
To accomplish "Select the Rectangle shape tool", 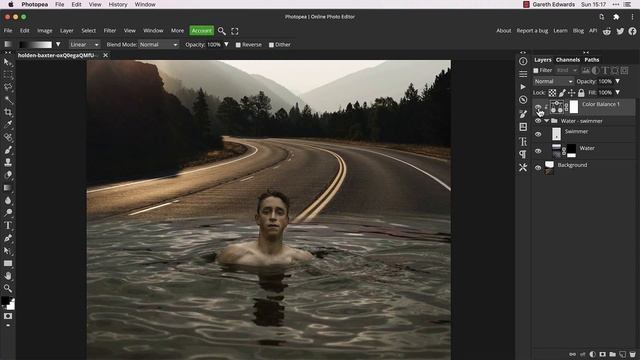I will pos(7,263).
